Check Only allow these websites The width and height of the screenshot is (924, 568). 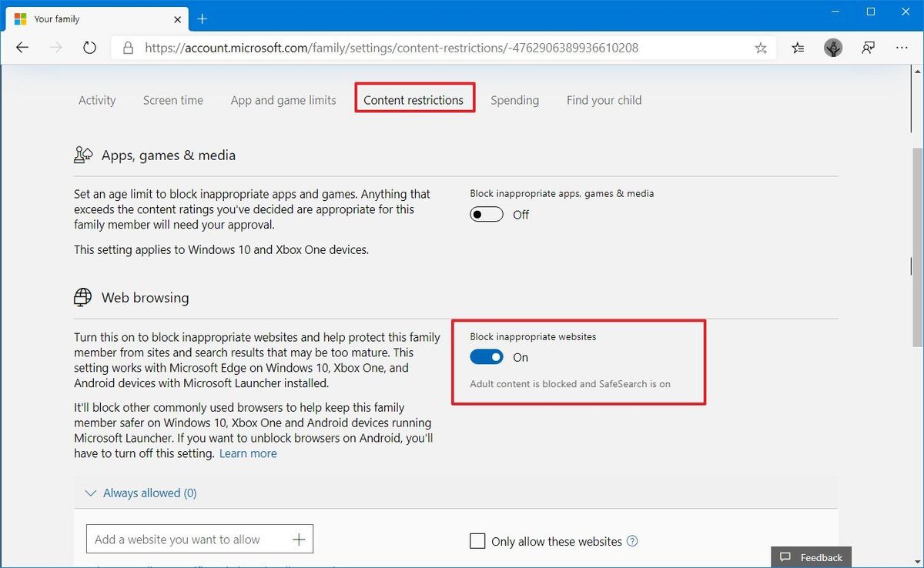tap(477, 541)
